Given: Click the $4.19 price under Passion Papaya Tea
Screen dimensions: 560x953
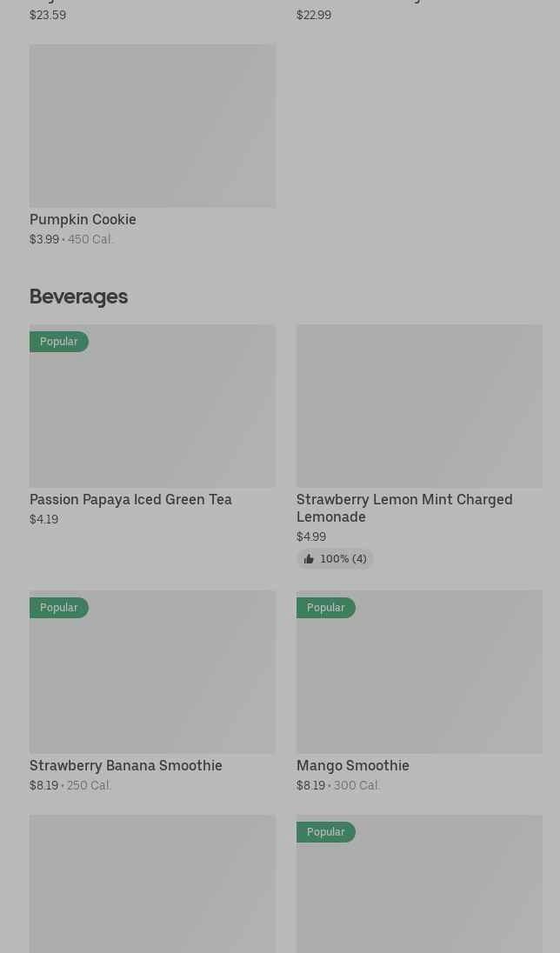Looking at the screenshot, I should pyautogui.click(x=43, y=520).
